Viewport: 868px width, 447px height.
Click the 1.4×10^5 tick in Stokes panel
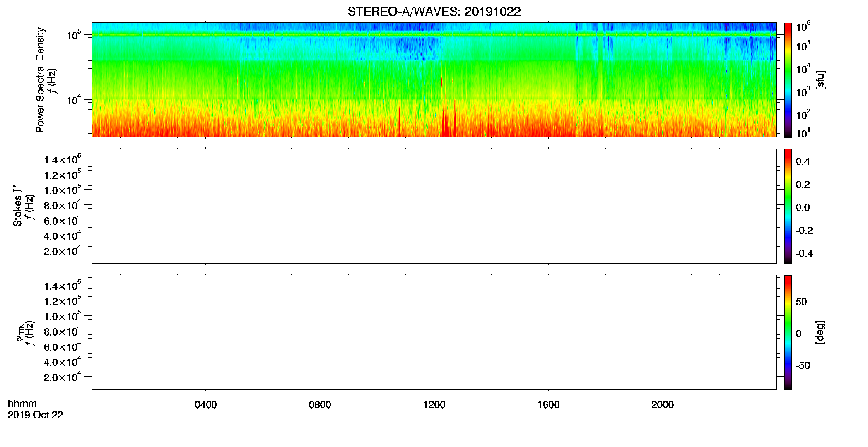pyautogui.click(x=63, y=159)
